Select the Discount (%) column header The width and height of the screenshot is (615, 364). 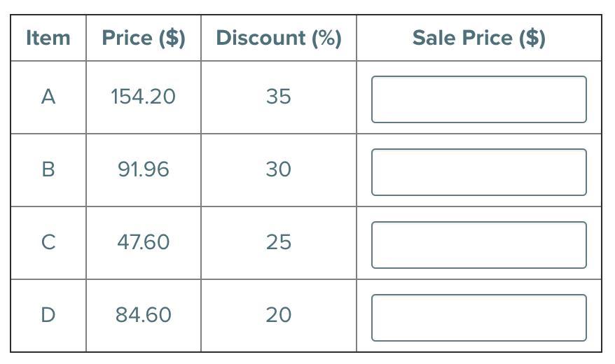click(278, 38)
